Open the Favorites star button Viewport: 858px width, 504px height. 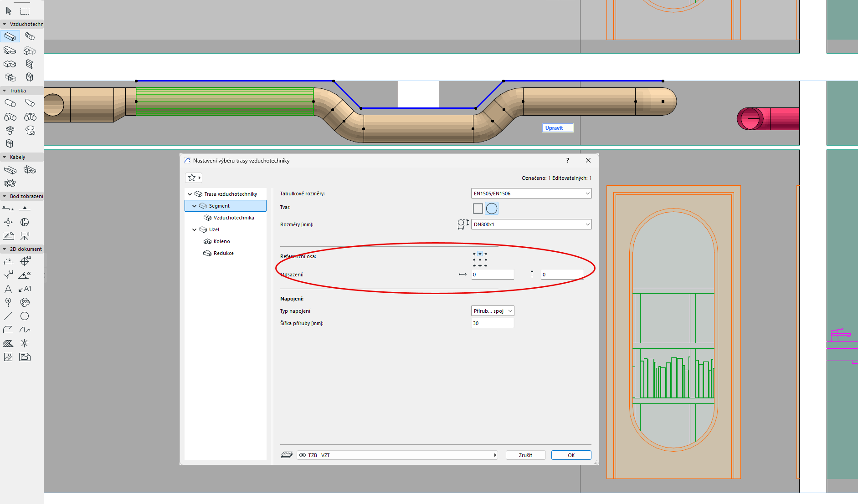(193, 178)
